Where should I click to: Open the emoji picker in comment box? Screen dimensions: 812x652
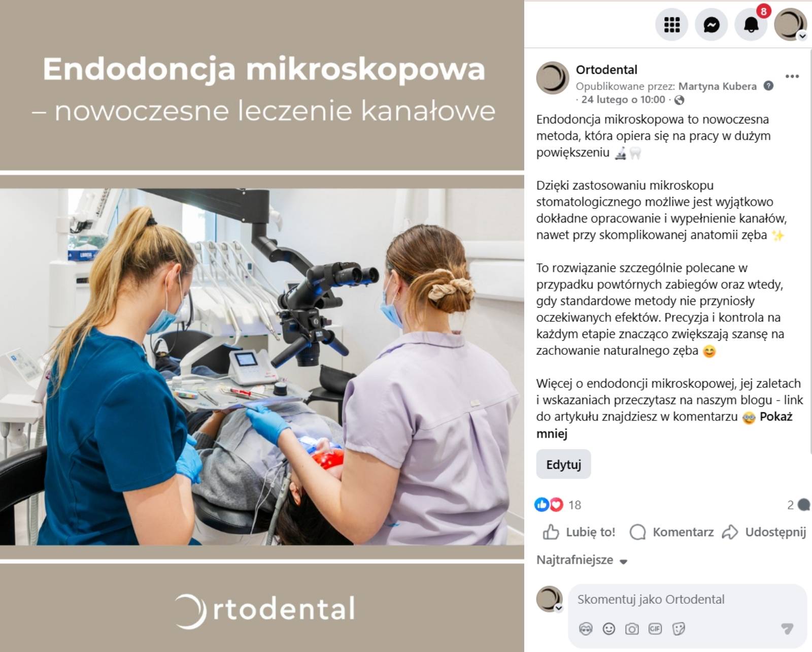point(608,629)
